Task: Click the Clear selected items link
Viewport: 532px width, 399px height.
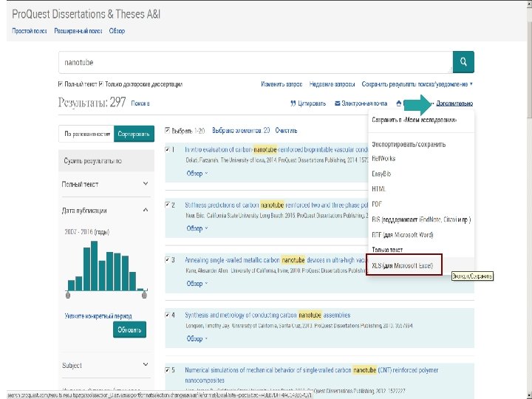Action: pos(286,131)
